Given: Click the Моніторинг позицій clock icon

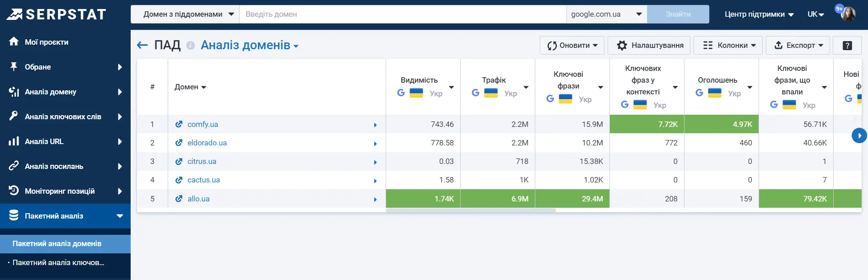Looking at the screenshot, I should click(14, 191).
